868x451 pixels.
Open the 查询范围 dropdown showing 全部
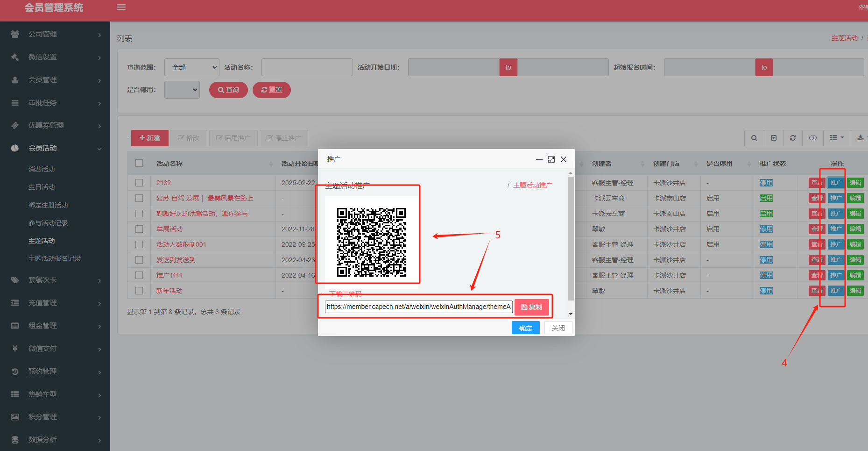[x=192, y=67]
